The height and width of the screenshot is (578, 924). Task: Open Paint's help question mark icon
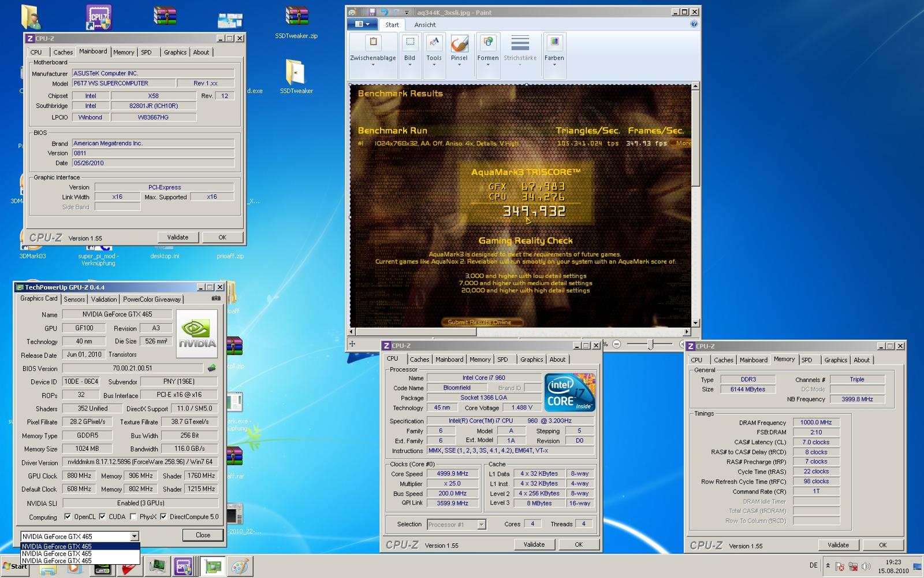tap(694, 24)
